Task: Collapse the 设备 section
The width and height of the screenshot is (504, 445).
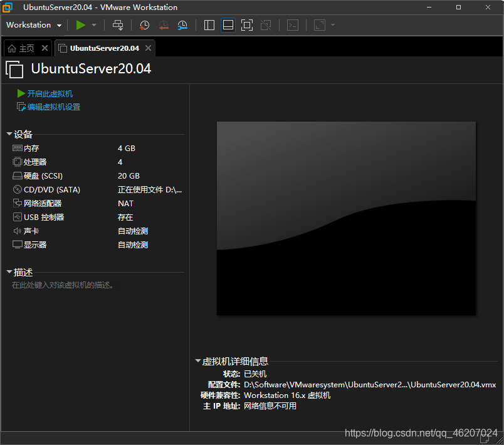Action: [9, 133]
